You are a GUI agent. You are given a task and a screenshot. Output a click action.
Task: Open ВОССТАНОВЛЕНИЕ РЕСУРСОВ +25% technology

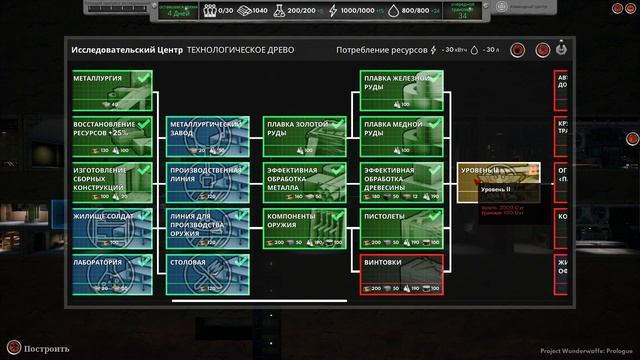point(112,136)
